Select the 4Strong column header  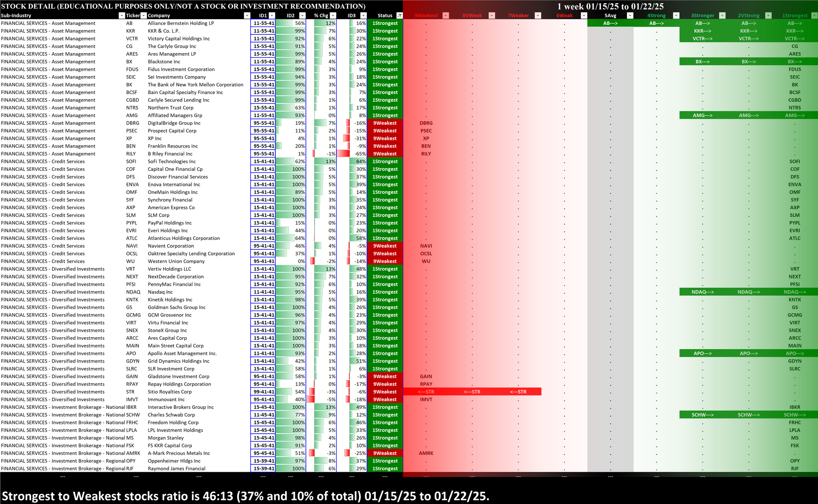tap(656, 16)
